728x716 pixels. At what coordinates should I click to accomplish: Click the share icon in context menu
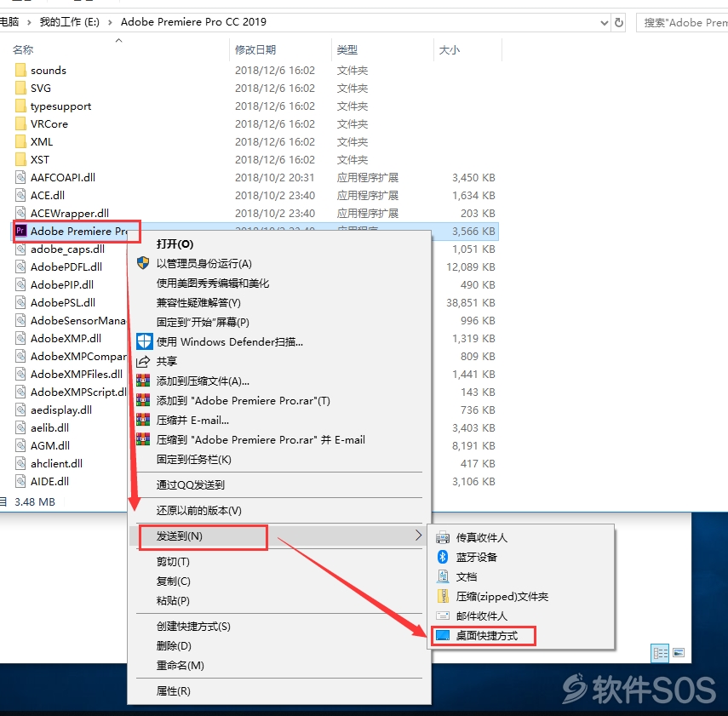coord(143,361)
